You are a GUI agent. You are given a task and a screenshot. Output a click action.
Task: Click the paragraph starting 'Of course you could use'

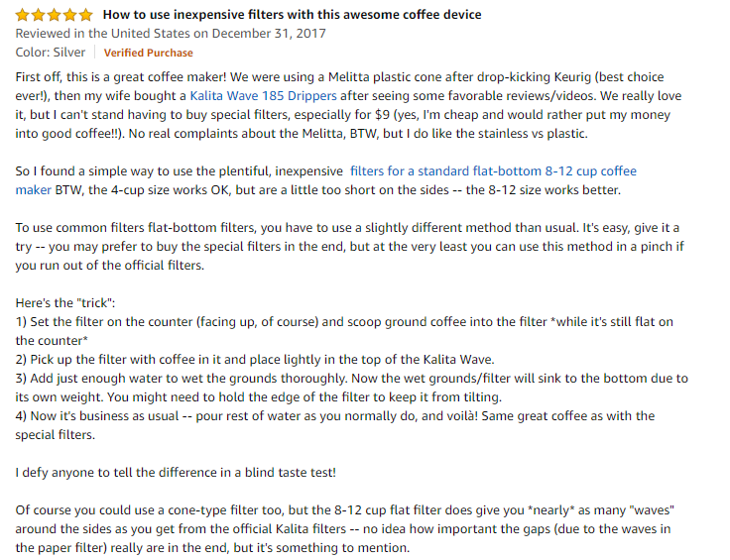pyautogui.click(x=345, y=529)
